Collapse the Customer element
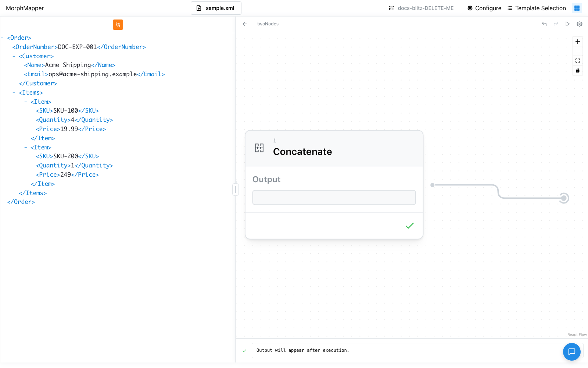 14,56
